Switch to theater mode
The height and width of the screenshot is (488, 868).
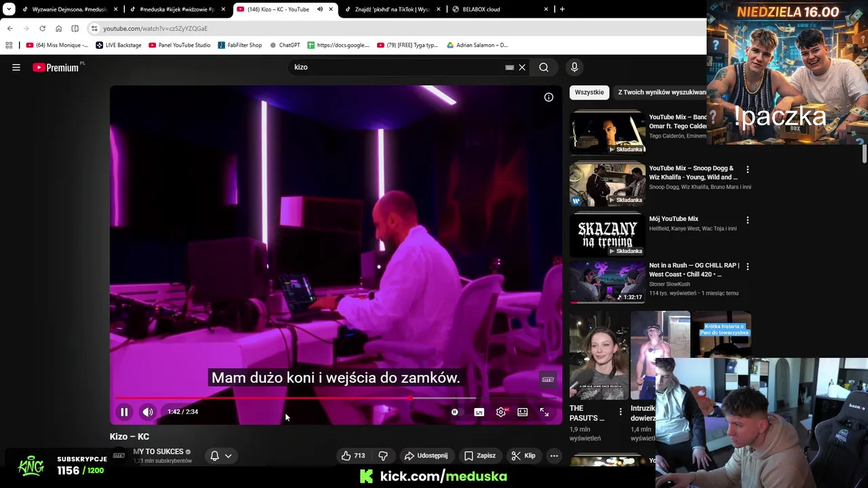click(x=523, y=412)
